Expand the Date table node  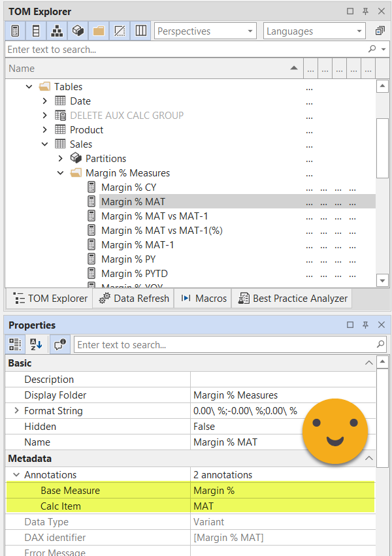(x=45, y=101)
